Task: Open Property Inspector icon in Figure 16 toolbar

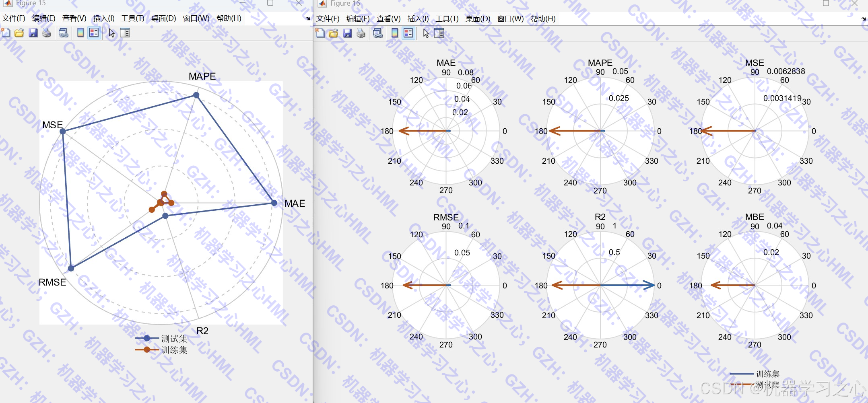Action: click(439, 33)
